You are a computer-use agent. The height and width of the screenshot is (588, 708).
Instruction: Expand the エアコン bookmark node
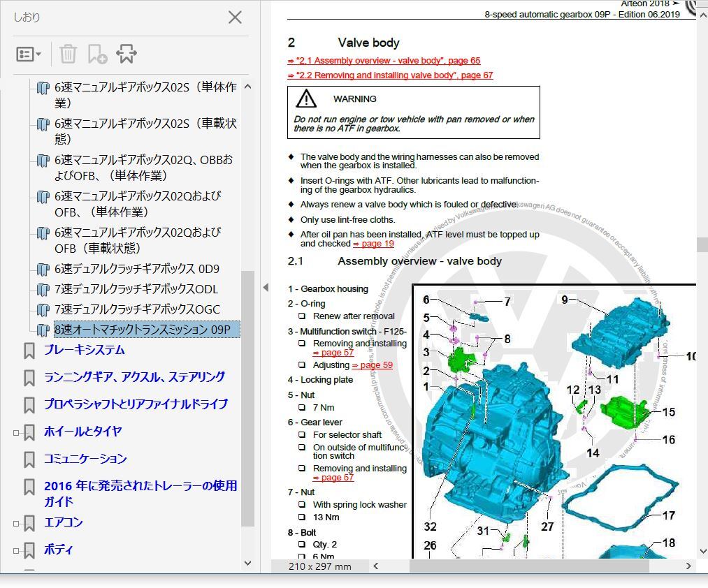[x=16, y=524]
